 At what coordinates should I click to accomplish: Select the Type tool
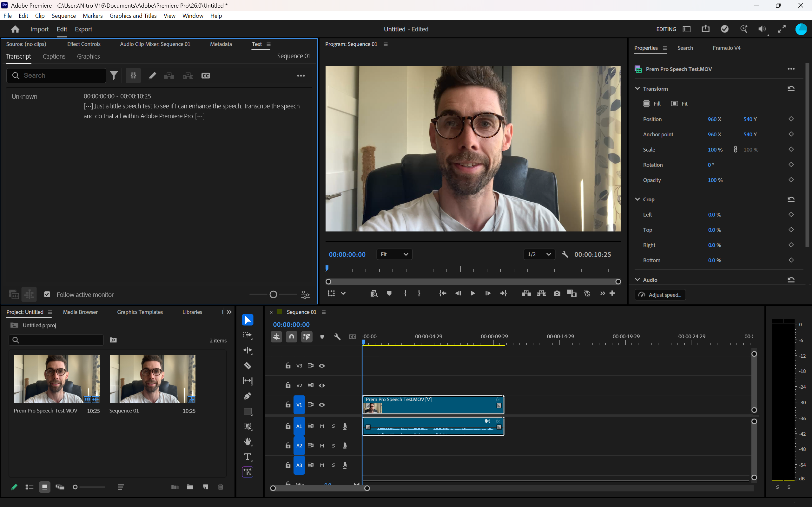(x=248, y=457)
